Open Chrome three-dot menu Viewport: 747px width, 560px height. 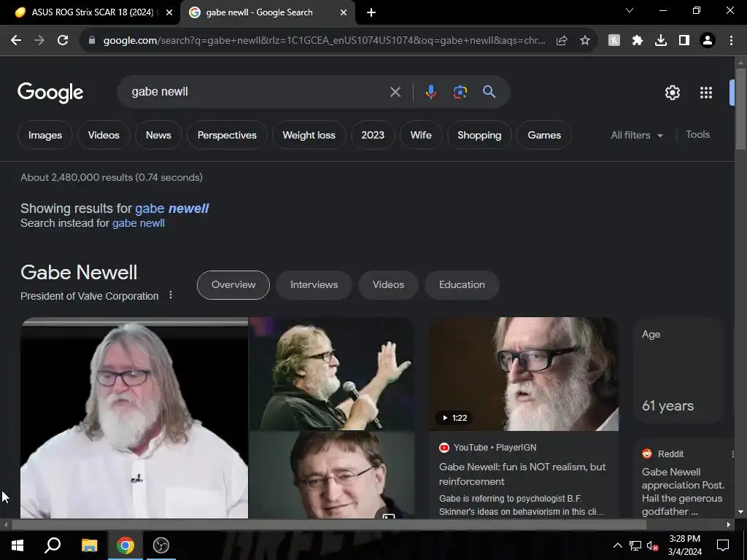click(x=731, y=41)
